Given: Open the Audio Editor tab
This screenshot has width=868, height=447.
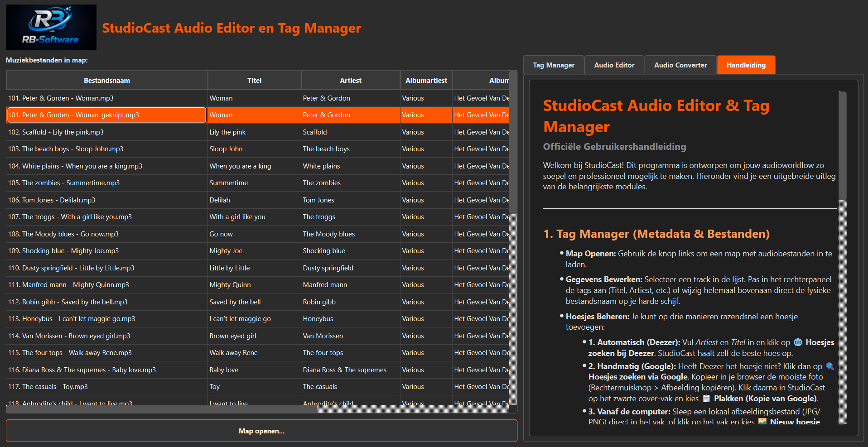Looking at the screenshot, I should tap(614, 65).
